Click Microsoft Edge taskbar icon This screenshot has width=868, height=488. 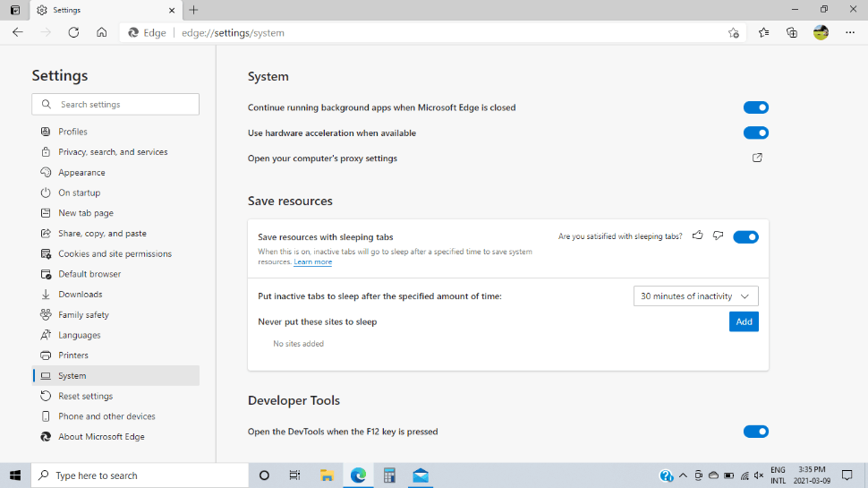tap(358, 475)
